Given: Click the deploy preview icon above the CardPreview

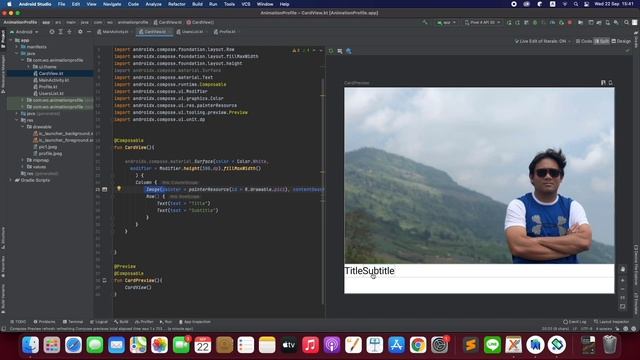Looking at the screenshot, I should point(611,82).
